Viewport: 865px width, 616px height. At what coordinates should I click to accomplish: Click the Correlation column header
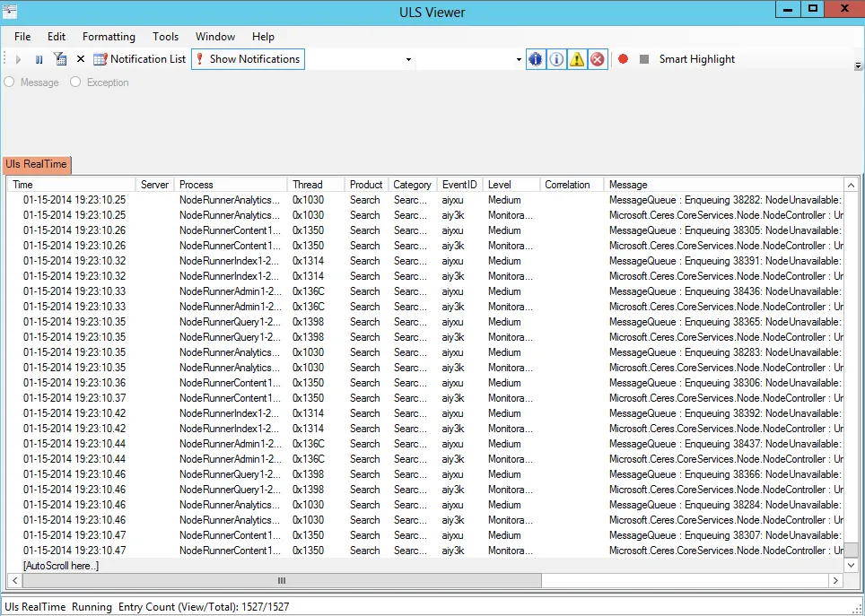coord(571,185)
